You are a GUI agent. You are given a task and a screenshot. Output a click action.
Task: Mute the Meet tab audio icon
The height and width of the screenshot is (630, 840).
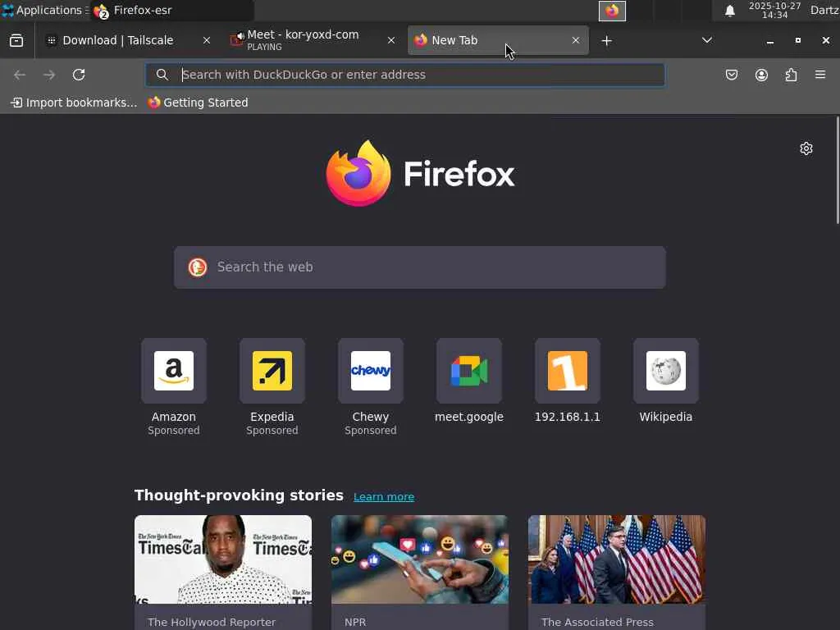point(240,36)
